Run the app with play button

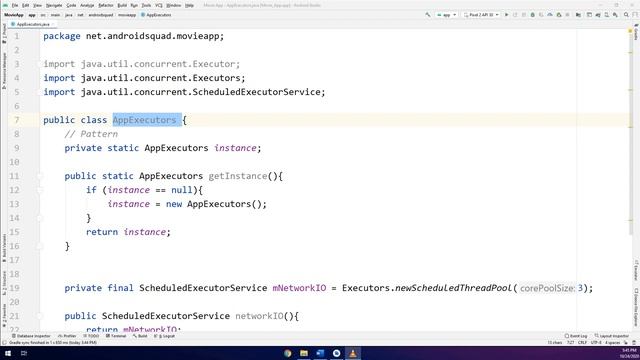(x=507, y=15)
